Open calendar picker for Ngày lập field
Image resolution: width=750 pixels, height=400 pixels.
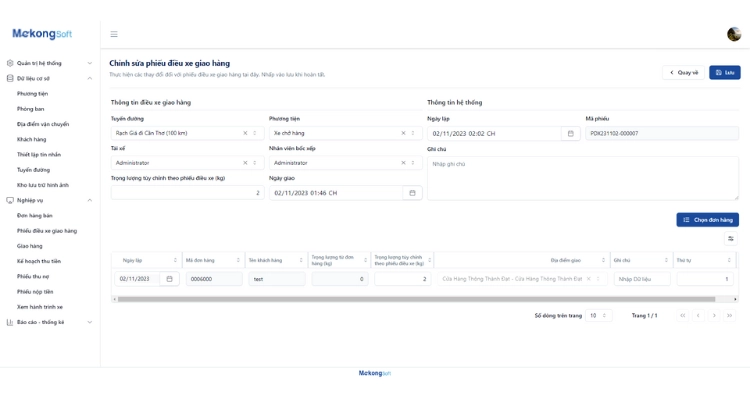(x=571, y=133)
